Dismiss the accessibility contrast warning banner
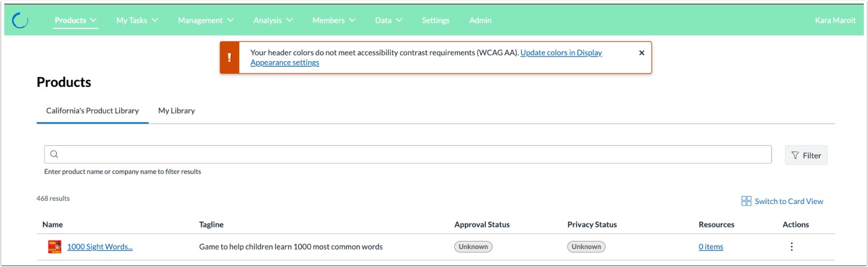The width and height of the screenshot is (868, 267). (x=641, y=53)
